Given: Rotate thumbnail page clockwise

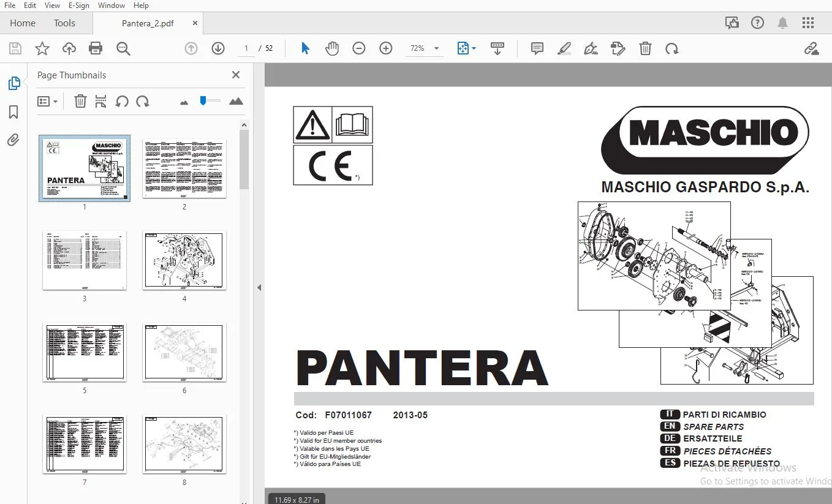Looking at the screenshot, I should click(x=143, y=102).
